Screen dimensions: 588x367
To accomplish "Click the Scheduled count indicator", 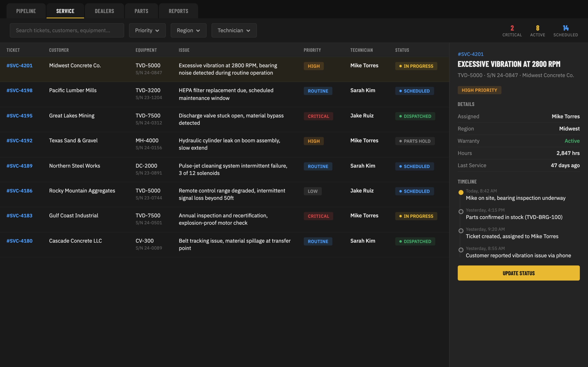I will pos(566,31).
